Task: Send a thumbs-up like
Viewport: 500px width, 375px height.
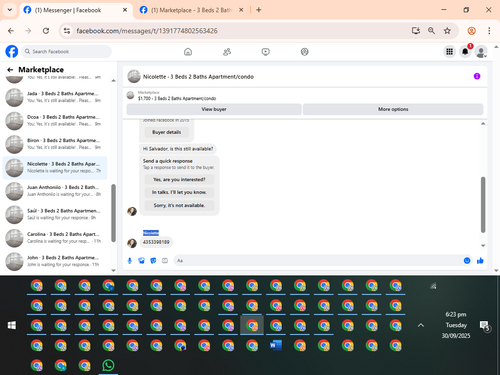Action: (x=480, y=261)
